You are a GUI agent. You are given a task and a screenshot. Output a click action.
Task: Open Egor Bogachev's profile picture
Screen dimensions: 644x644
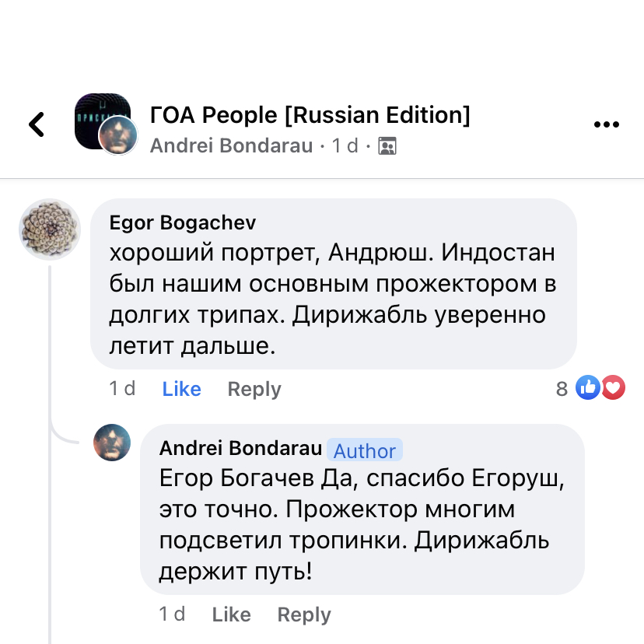[x=49, y=229]
